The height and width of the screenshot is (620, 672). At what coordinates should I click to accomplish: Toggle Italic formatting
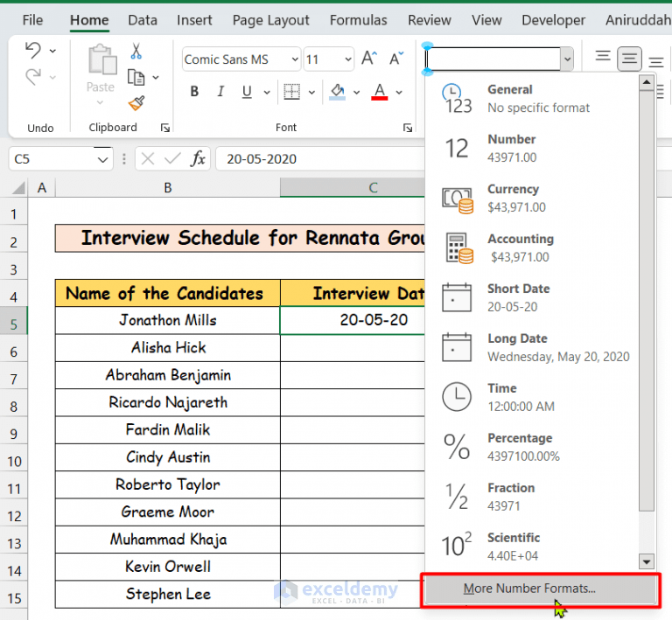point(220,91)
